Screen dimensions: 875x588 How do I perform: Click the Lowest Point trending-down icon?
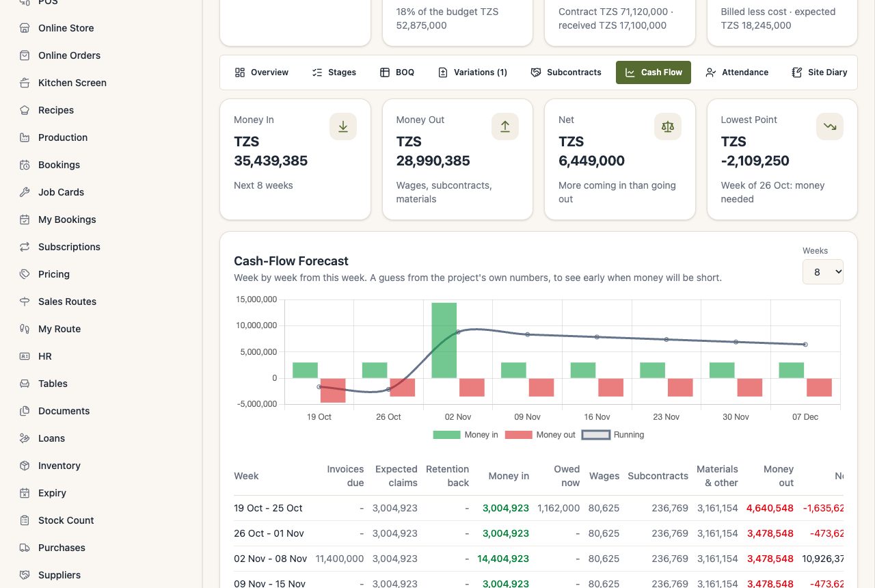pyautogui.click(x=830, y=126)
